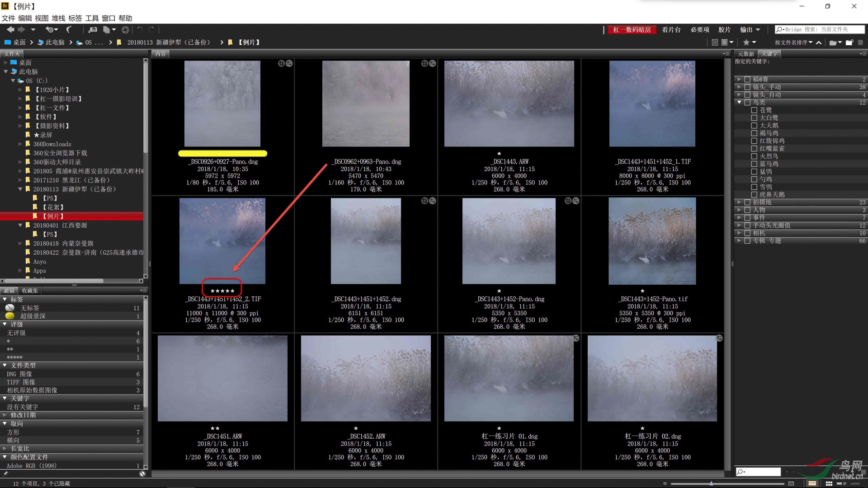Screen dimensions: 868x488
Task: Click the go back arrow icon
Action: pyautogui.click(x=10, y=29)
